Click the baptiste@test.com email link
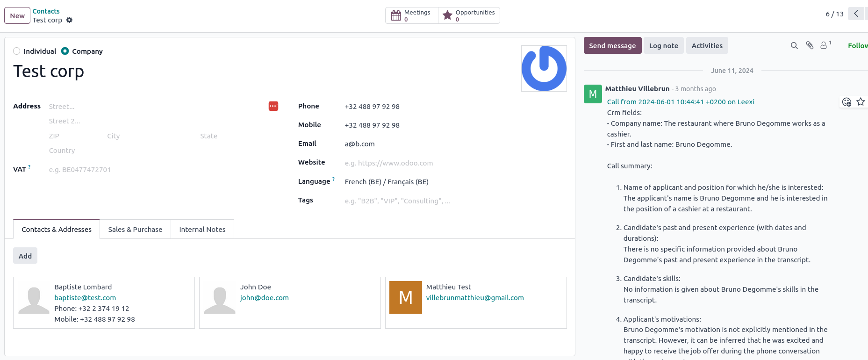This screenshot has width=868, height=360. click(x=85, y=298)
